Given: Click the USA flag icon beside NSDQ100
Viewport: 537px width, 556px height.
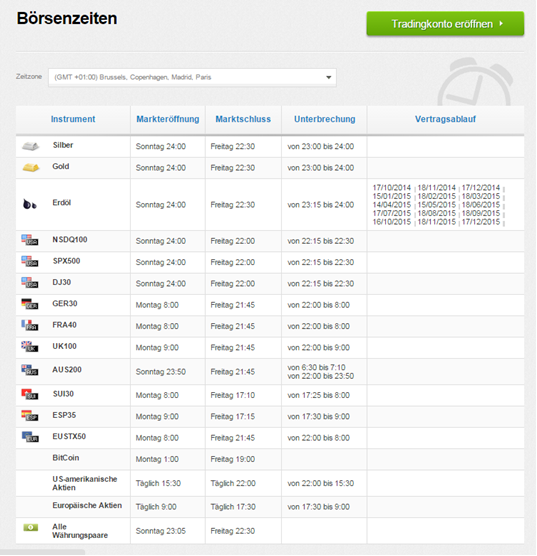Looking at the screenshot, I should pyautogui.click(x=30, y=240).
